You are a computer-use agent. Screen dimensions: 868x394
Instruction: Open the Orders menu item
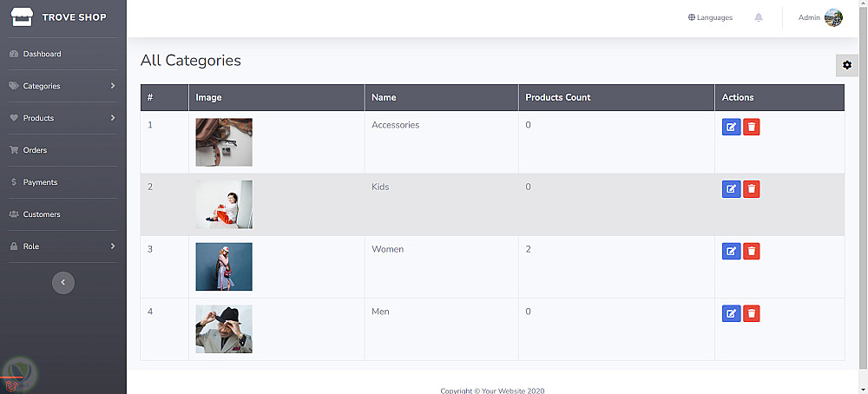(35, 150)
